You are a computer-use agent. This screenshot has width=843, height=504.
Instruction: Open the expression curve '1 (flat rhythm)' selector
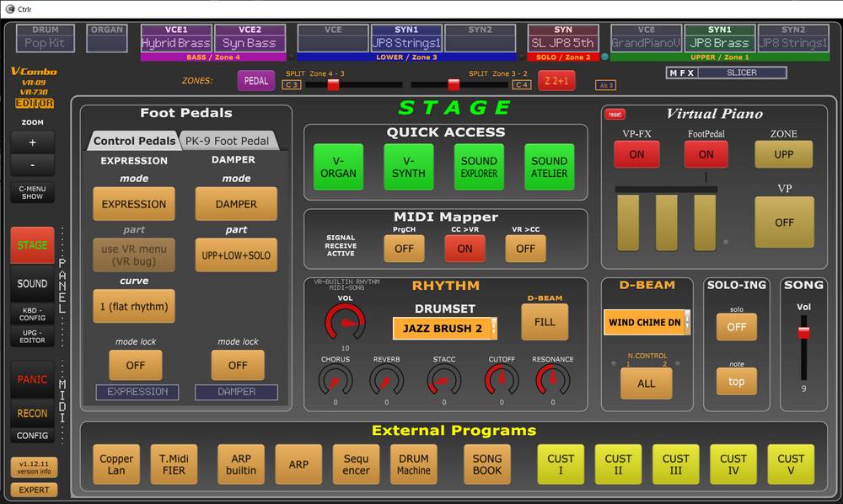point(134,306)
